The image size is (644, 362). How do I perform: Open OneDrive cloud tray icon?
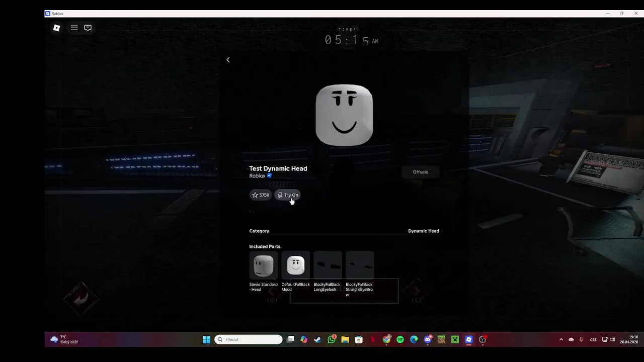click(571, 339)
